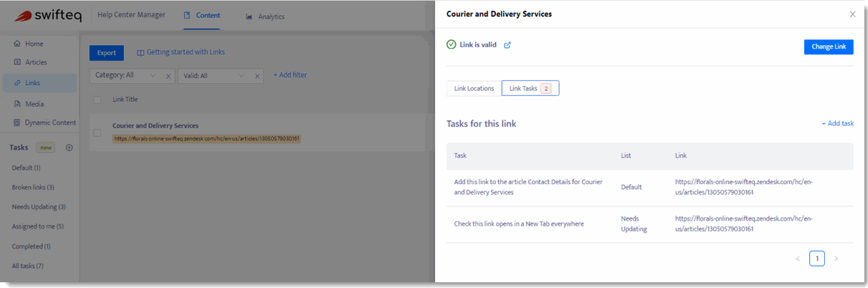Check the Courier and Delivery Services row checkbox
Image resolution: width=868 pixels, height=288 pixels.
click(97, 133)
